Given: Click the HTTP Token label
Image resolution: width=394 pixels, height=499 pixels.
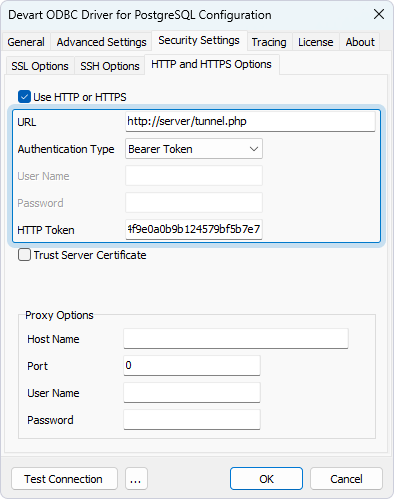Looking at the screenshot, I should coord(46,230).
